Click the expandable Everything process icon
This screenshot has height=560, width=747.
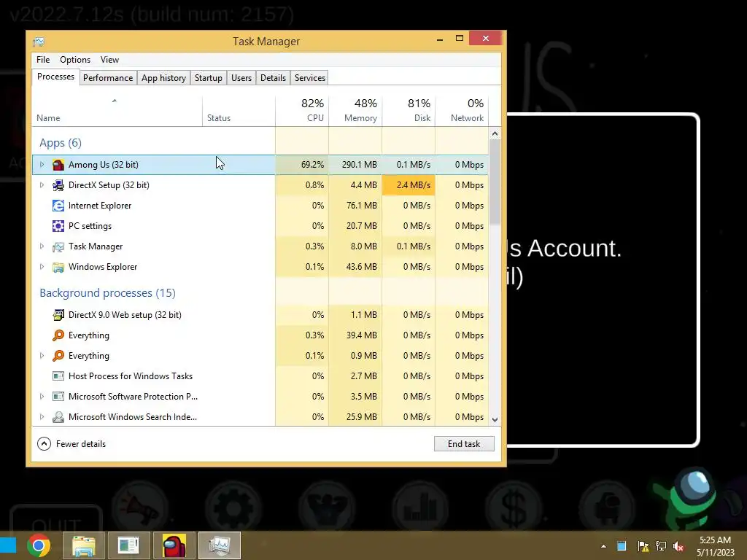[58, 356]
